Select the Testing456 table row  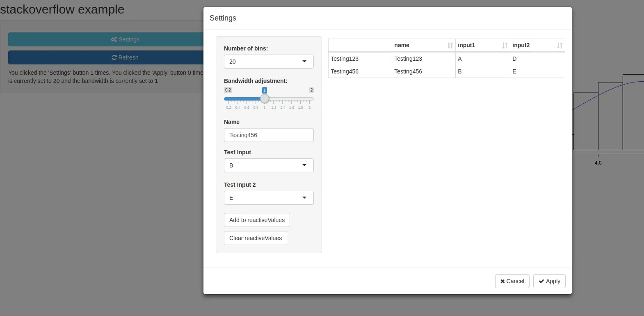click(446, 71)
